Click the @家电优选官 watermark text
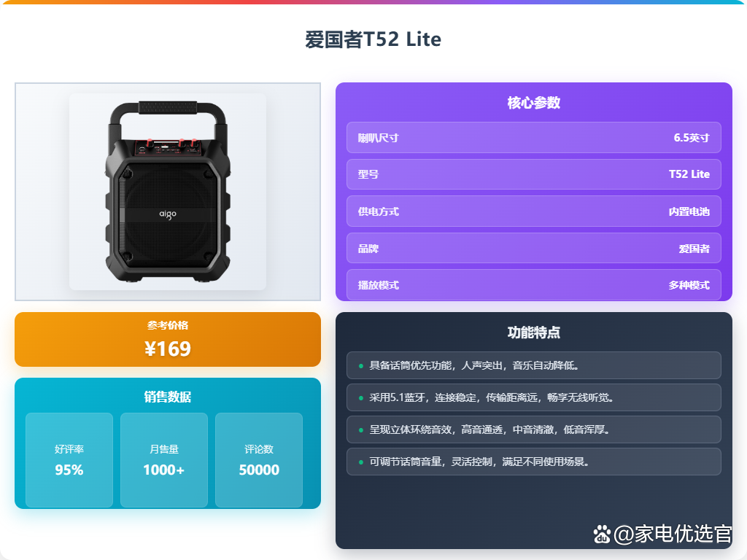The width and height of the screenshot is (747, 560). pyautogui.click(x=672, y=534)
